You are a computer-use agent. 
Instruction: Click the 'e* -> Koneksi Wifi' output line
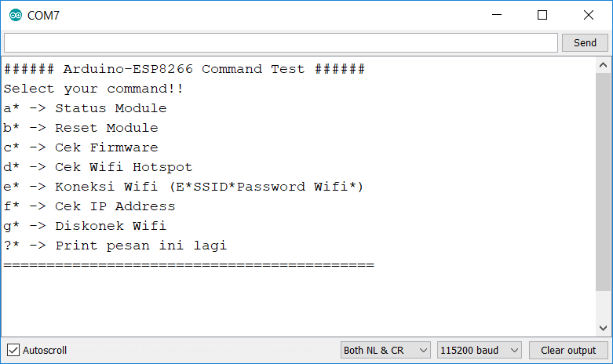(184, 187)
